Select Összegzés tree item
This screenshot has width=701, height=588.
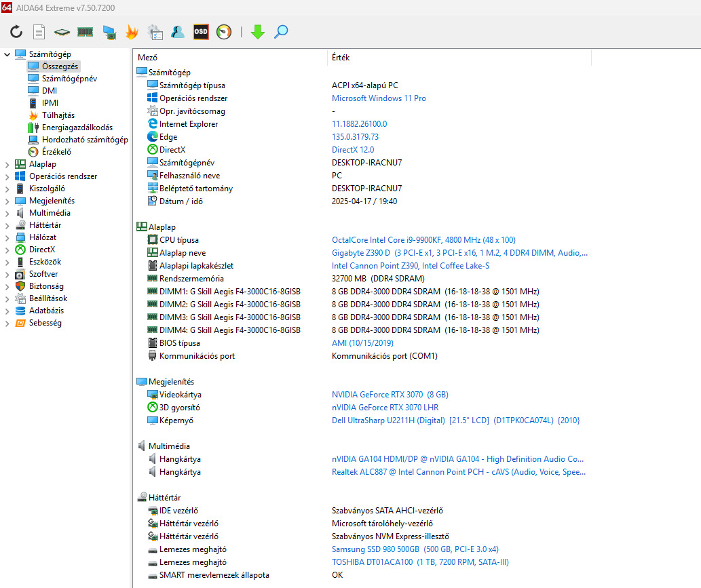60,66
